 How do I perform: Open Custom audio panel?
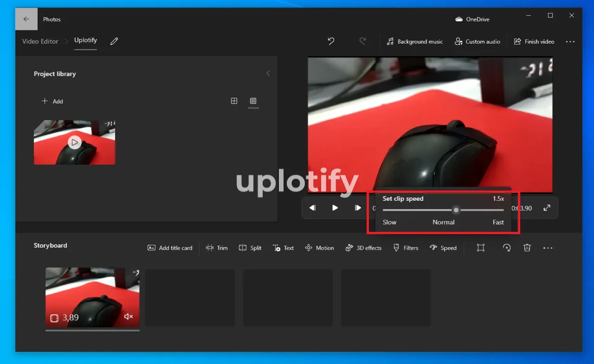point(478,42)
